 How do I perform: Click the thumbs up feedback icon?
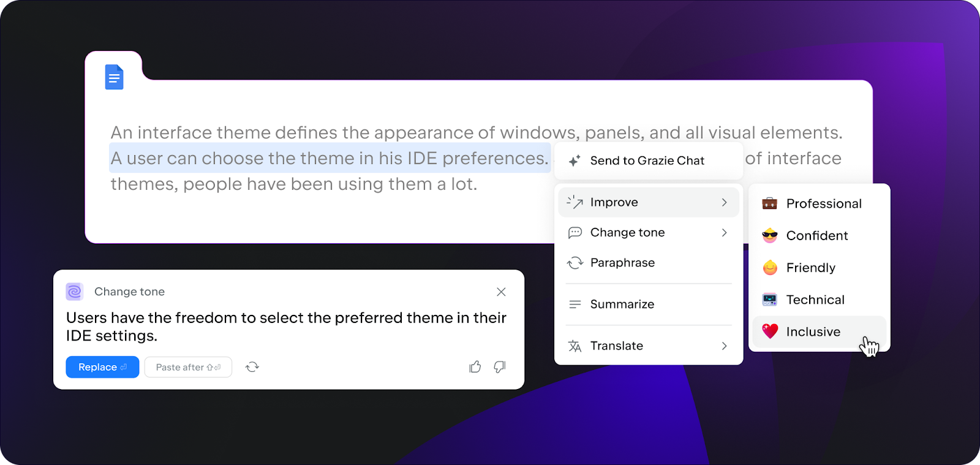(475, 367)
